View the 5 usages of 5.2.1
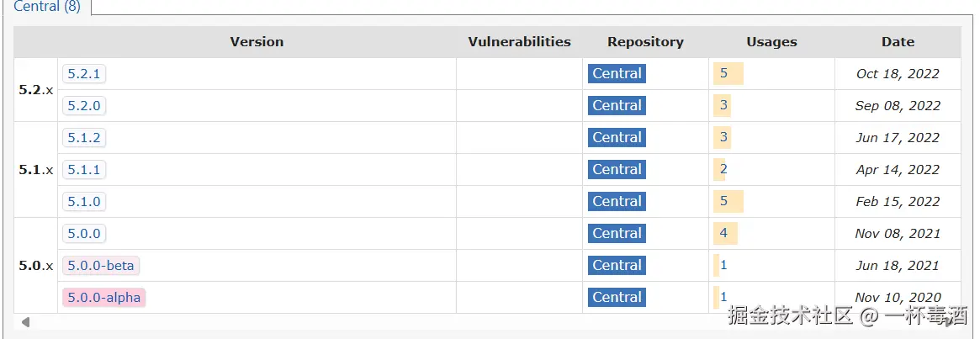 pyautogui.click(x=723, y=74)
